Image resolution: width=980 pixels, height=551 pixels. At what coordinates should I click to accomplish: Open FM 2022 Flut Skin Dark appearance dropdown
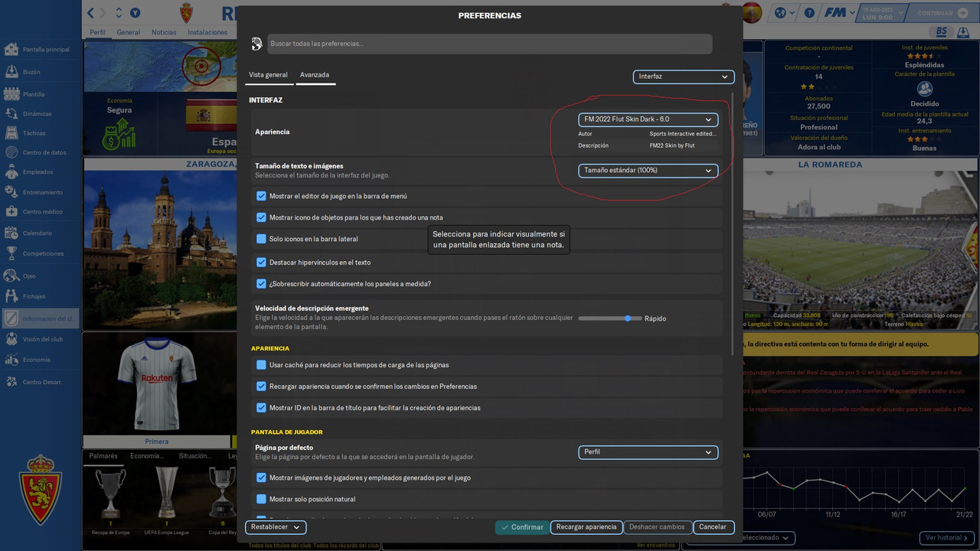tap(648, 119)
